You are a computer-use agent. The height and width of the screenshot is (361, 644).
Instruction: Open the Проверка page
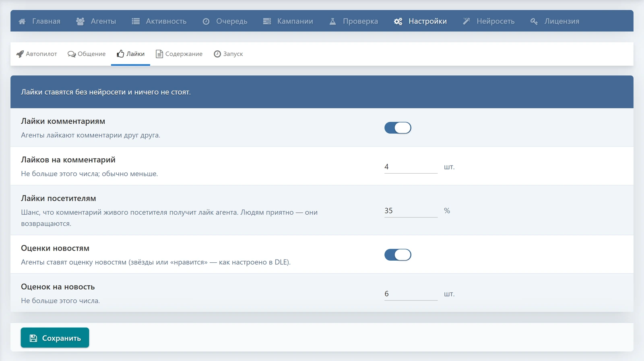pyautogui.click(x=354, y=21)
